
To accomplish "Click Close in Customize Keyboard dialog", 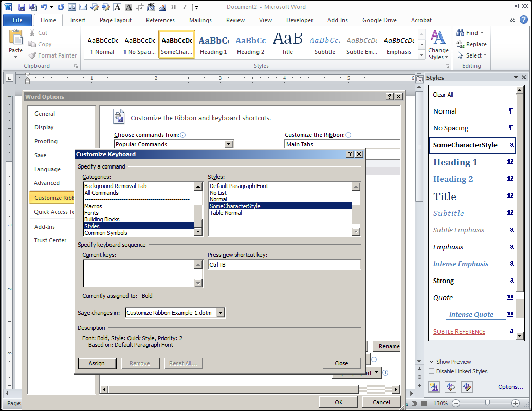I will 342,363.
